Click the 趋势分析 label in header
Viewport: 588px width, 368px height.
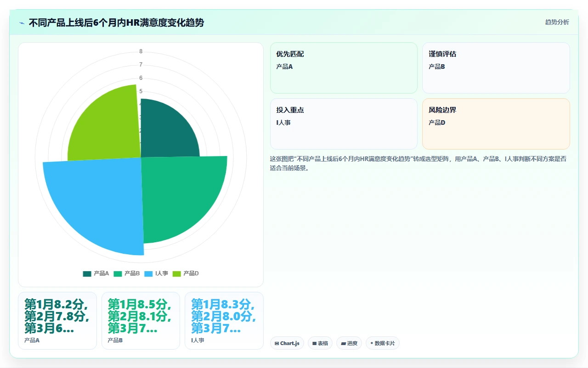557,22
